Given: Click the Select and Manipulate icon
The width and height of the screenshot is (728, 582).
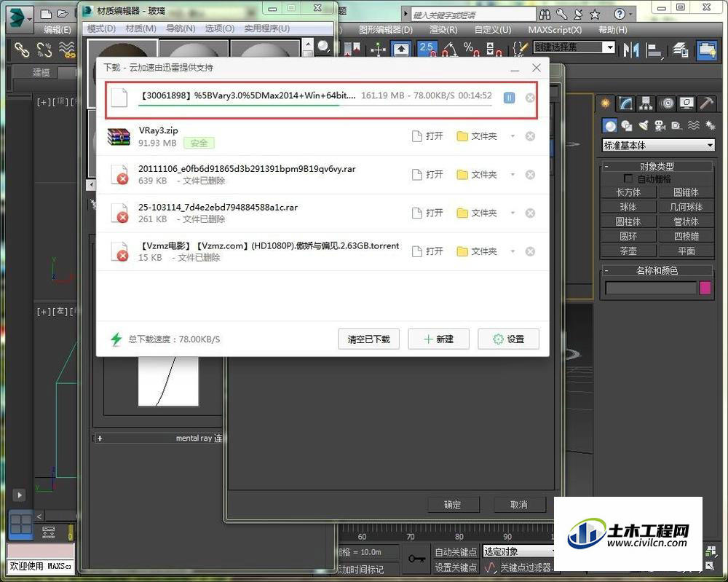Looking at the screenshot, I should (379, 50).
